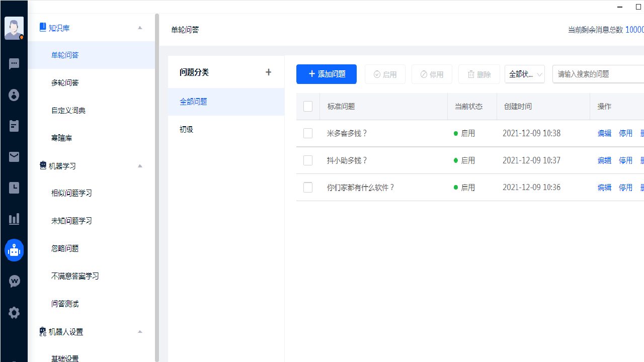This screenshot has height=362, width=644.
Task: Open the history clock icon in the sidebar
Action: (14, 188)
